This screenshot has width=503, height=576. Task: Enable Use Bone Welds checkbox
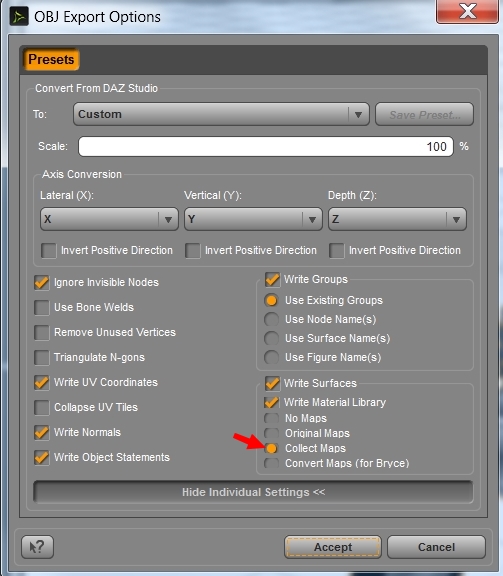pos(42,307)
